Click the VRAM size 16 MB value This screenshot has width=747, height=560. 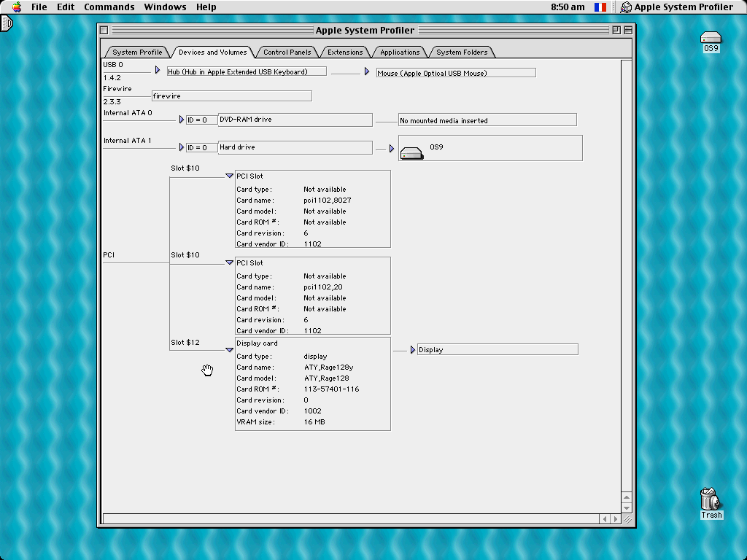314,422
